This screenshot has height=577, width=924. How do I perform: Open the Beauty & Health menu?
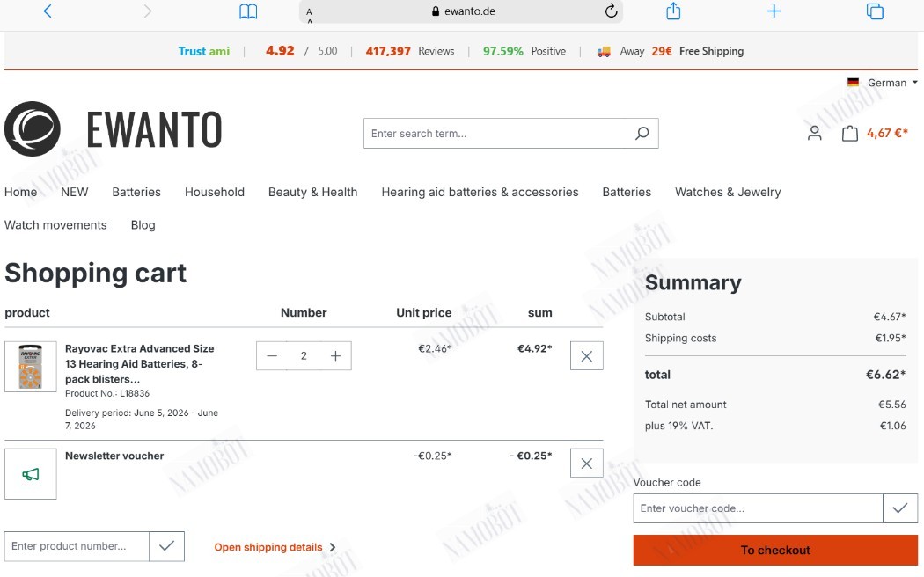[313, 192]
